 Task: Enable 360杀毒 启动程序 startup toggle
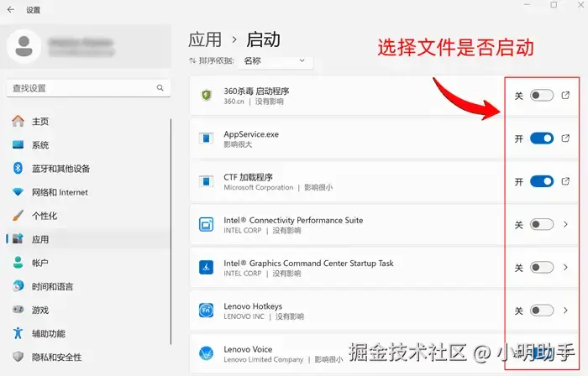click(x=542, y=96)
